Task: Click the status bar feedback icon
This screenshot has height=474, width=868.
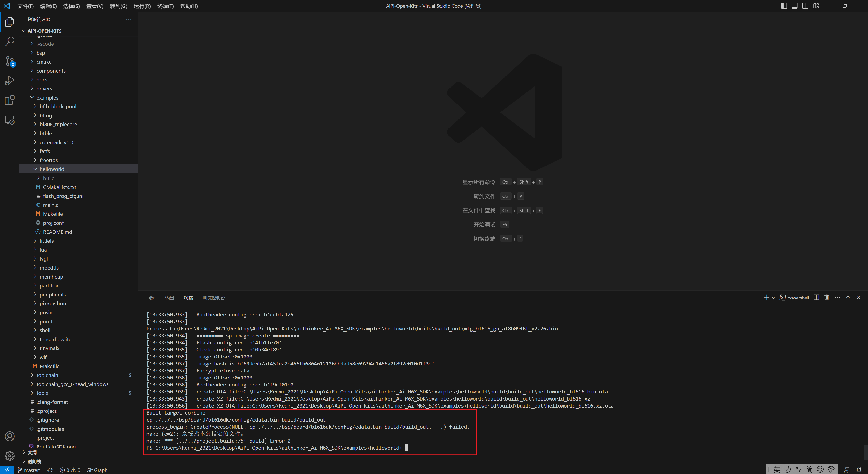Action: 847,470
